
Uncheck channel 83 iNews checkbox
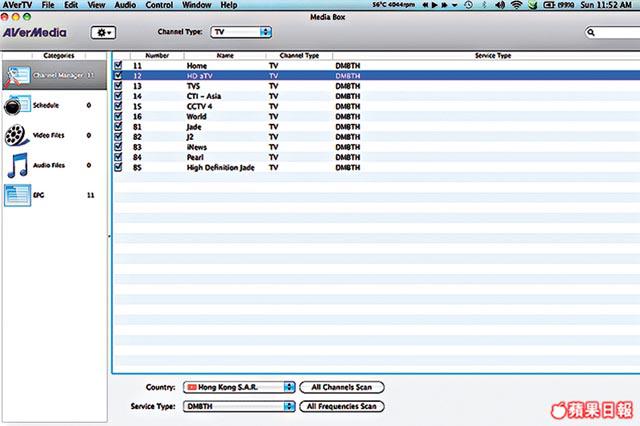[x=118, y=147]
